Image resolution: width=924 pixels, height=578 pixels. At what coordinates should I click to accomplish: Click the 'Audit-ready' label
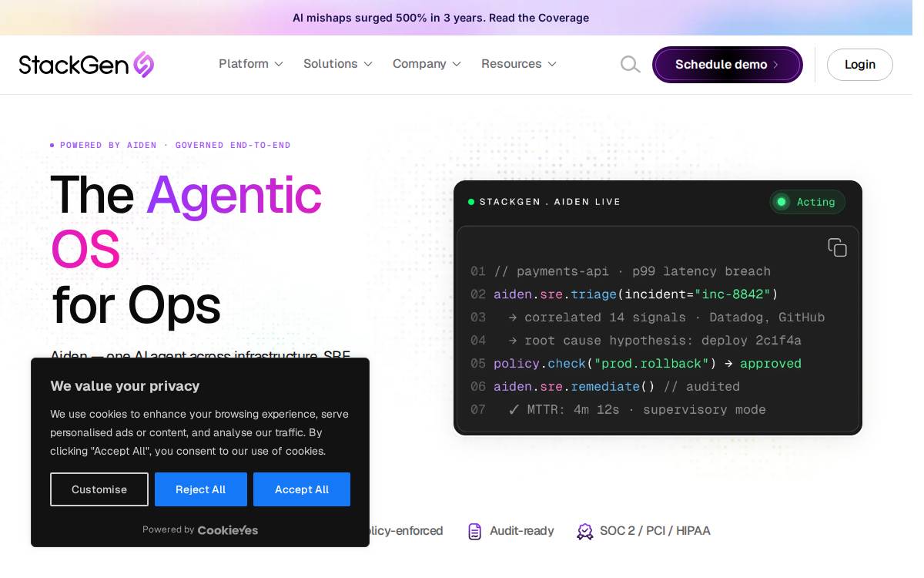pos(522,531)
